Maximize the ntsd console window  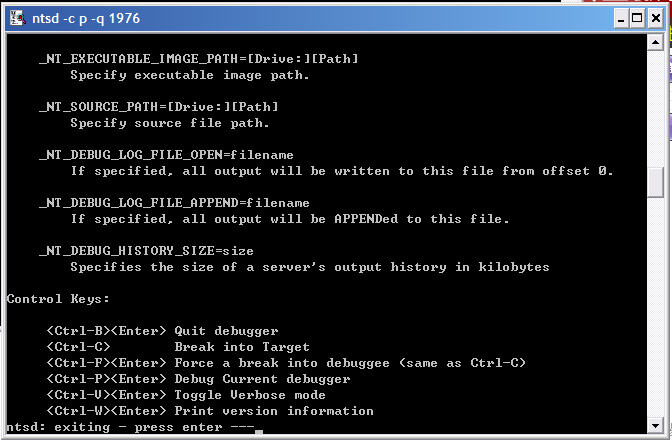635,17
